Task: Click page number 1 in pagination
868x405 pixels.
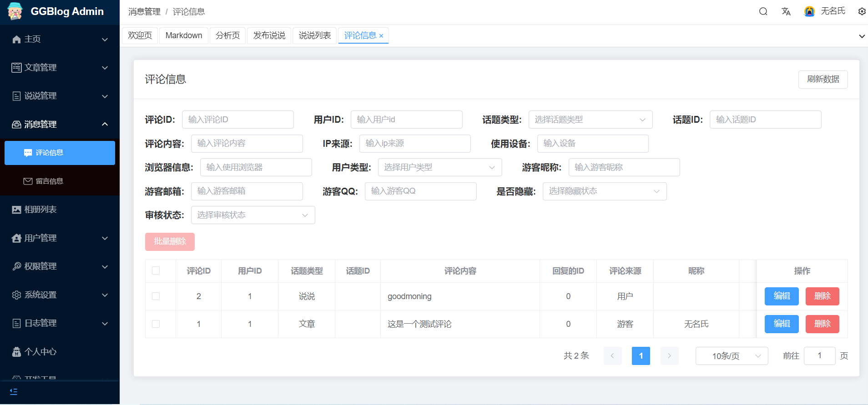Action: [x=641, y=356]
